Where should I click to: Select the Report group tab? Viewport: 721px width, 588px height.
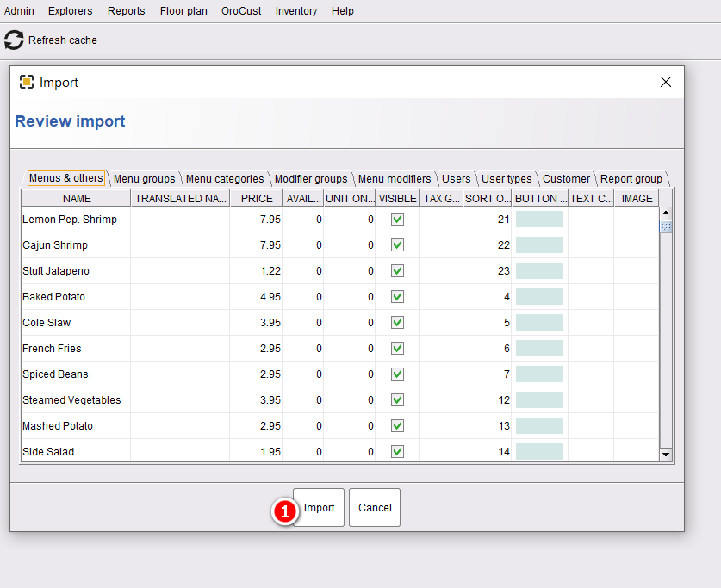[x=631, y=179]
